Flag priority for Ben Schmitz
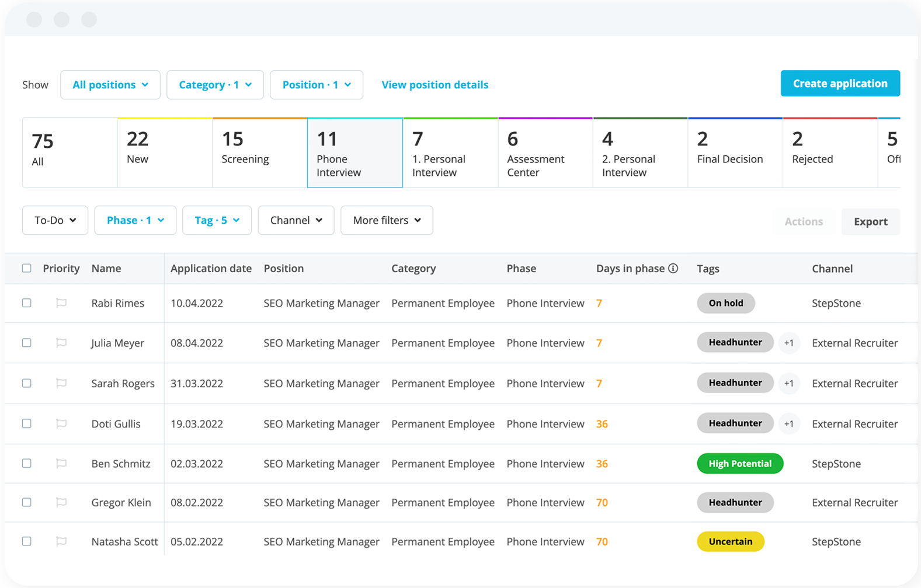 61,463
